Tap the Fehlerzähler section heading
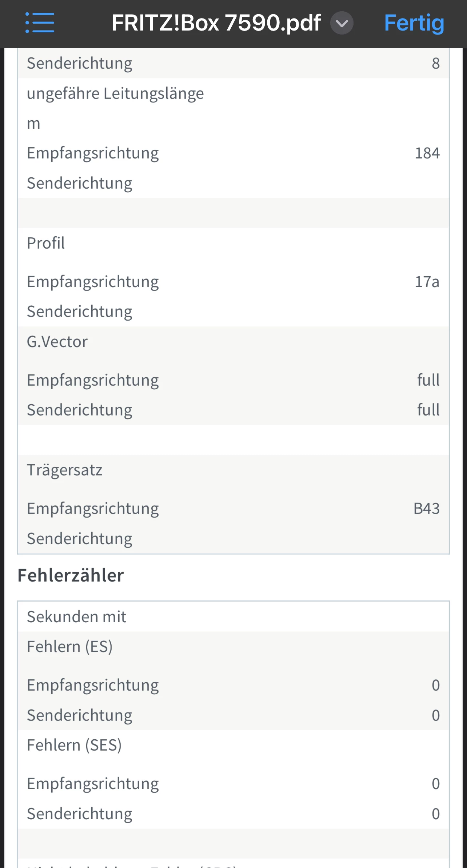This screenshot has height=868, width=467. (x=71, y=575)
